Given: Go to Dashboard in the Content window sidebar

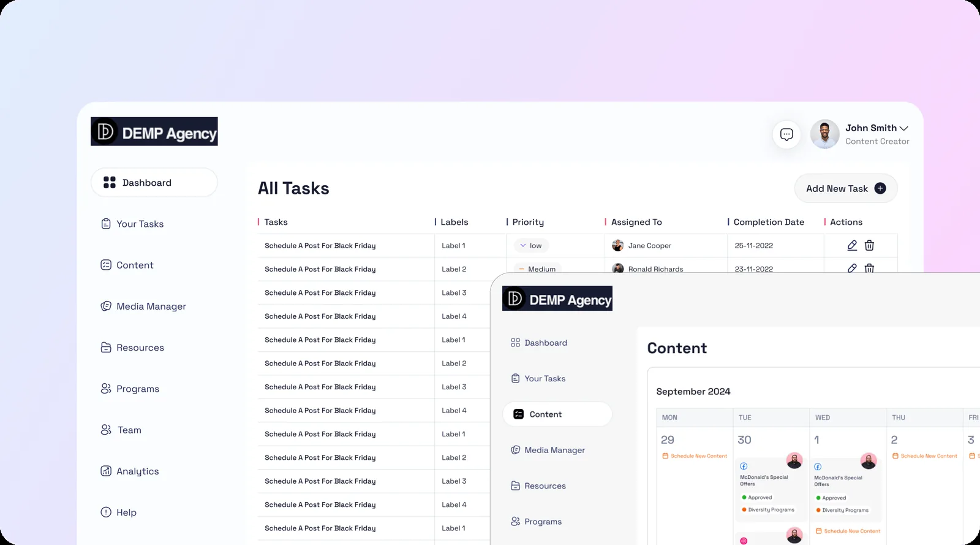Looking at the screenshot, I should [539, 343].
